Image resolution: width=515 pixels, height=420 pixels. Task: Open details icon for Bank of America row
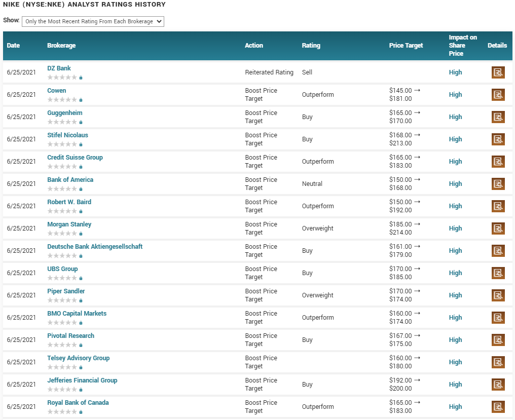click(x=498, y=184)
